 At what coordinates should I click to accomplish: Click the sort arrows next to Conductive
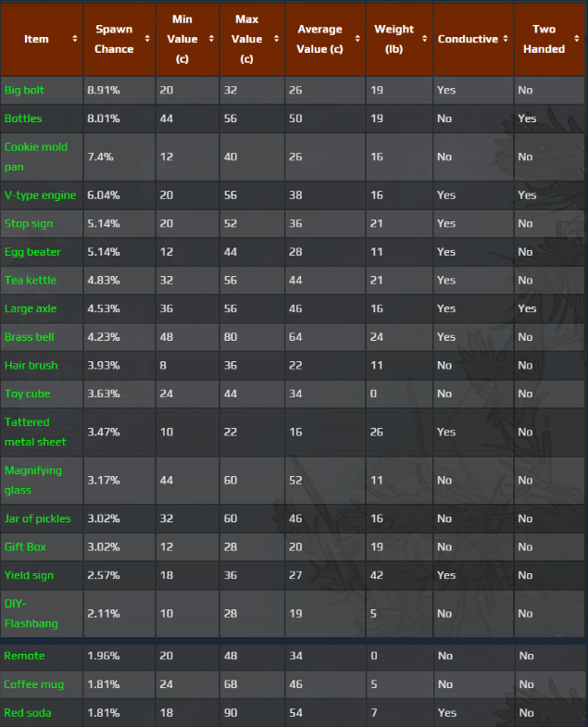(506, 39)
